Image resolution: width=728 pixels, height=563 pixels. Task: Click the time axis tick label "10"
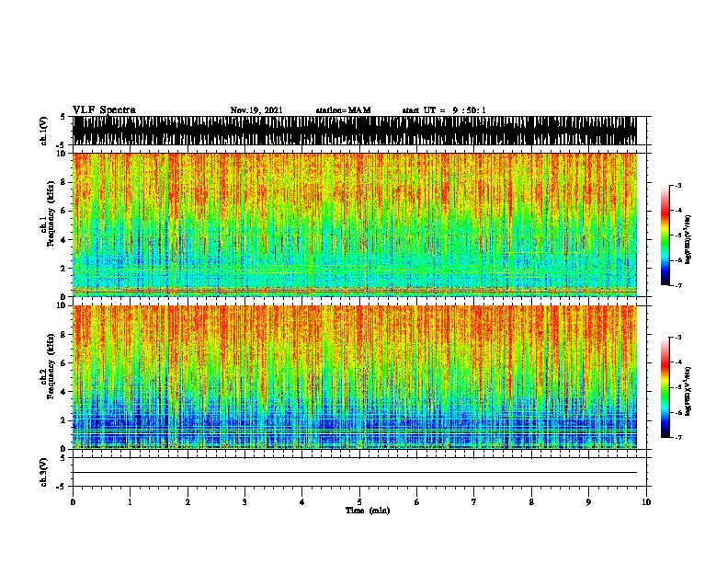646,502
